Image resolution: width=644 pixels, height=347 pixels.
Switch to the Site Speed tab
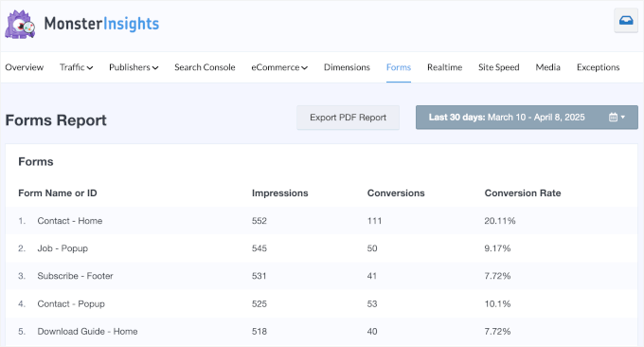click(498, 67)
